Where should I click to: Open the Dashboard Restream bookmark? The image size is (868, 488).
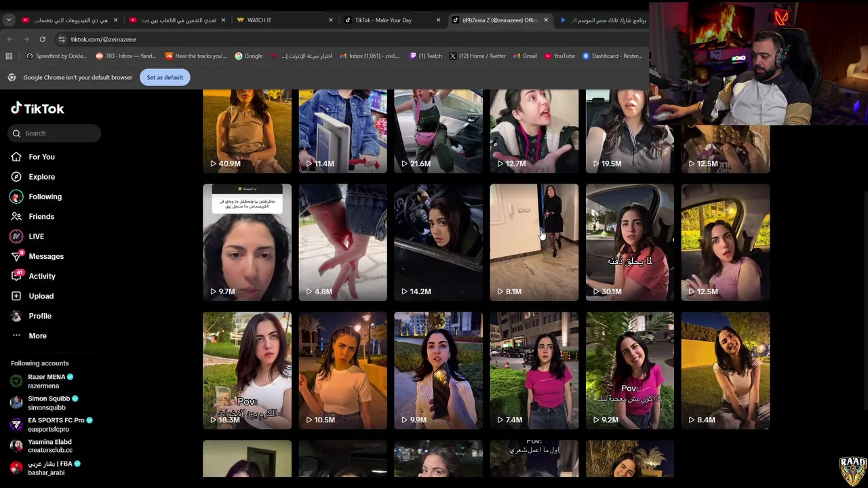tap(612, 56)
